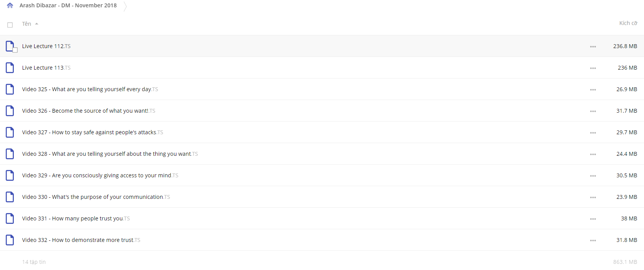The image size is (644, 270).
Task: Click file icon for Video 327
Action: [10, 132]
